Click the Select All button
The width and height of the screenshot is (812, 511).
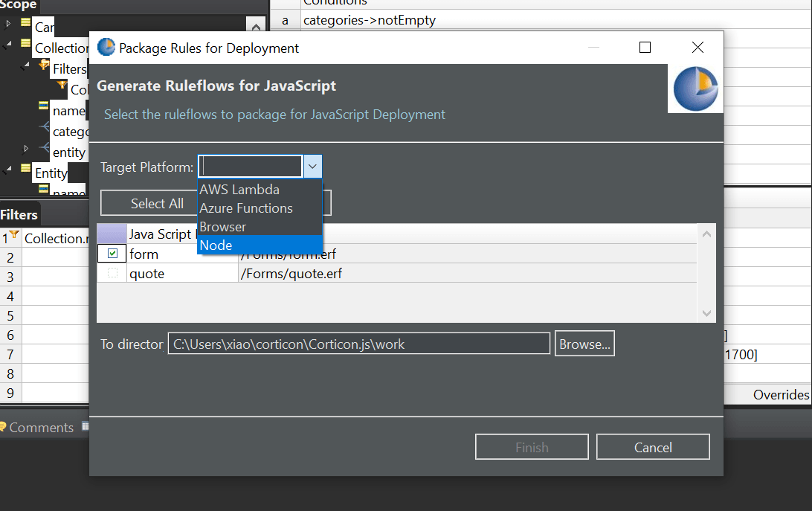[x=157, y=203]
